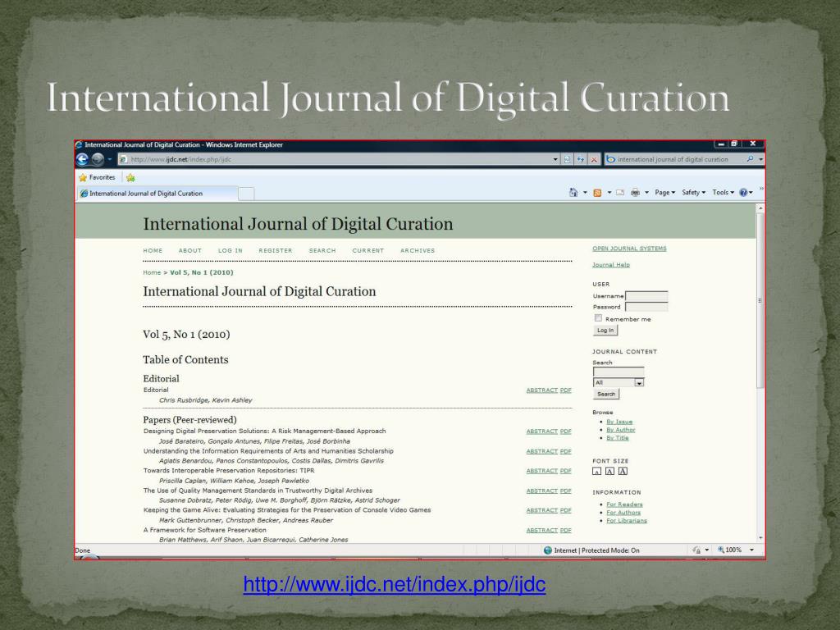Viewport: 840px width, 630px height.
Task: Expand the Print dropdown arrow
Action: tap(646, 193)
